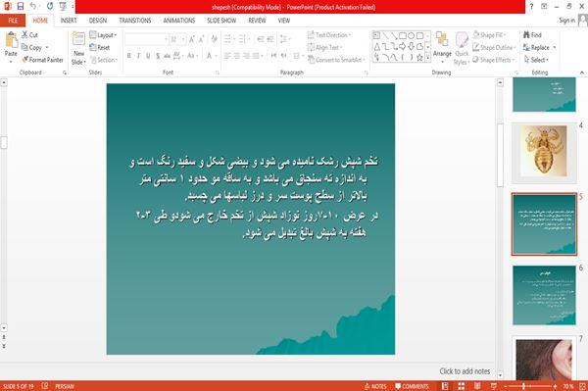Click the Copy icon in Clipboard group
The image size is (588, 391).
[x=24, y=47]
